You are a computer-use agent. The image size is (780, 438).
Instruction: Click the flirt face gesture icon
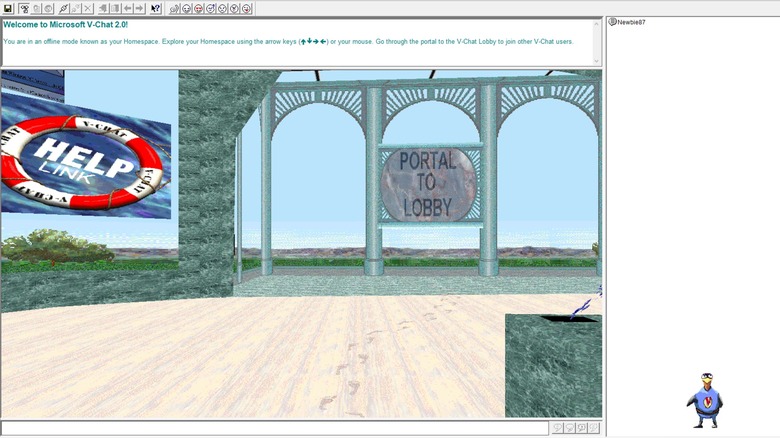pyautogui.click(x=210, y=8)
